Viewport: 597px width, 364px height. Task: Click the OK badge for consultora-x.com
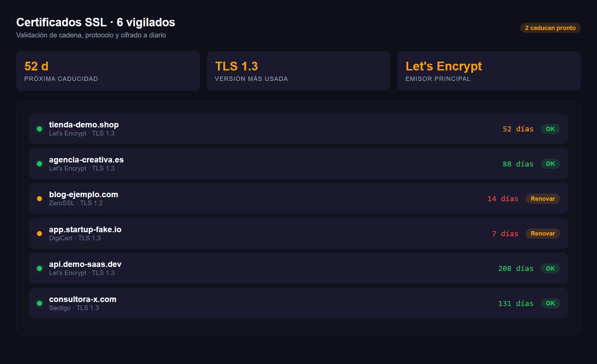coord(550,303)
